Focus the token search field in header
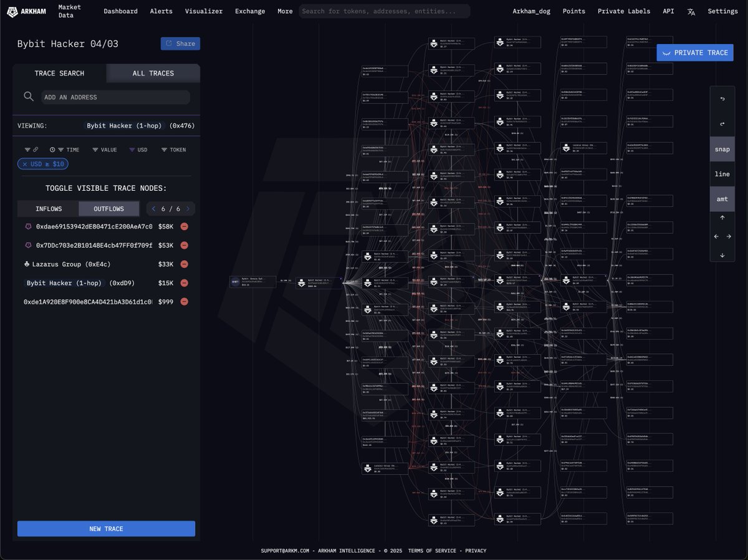Viewport: 748px width, 560px height. point(385,11)
